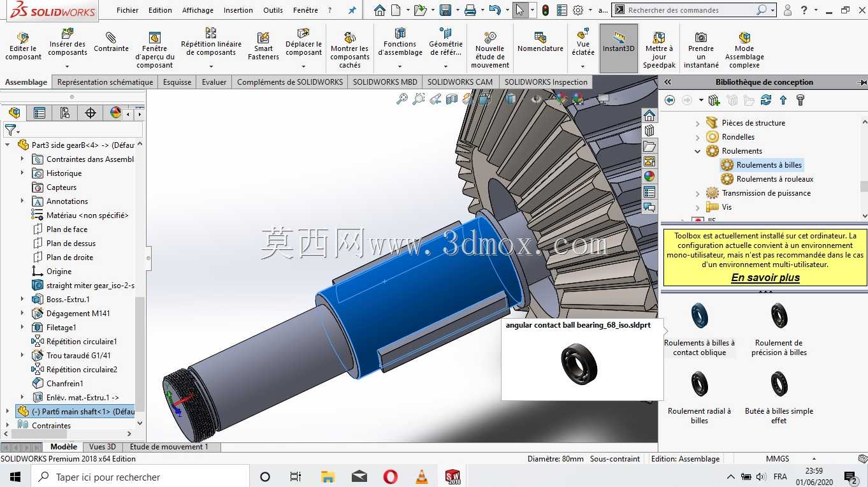The image size is (868, 487).
Task: Open the PropertyManager tab icon
Action: point(40,113)
